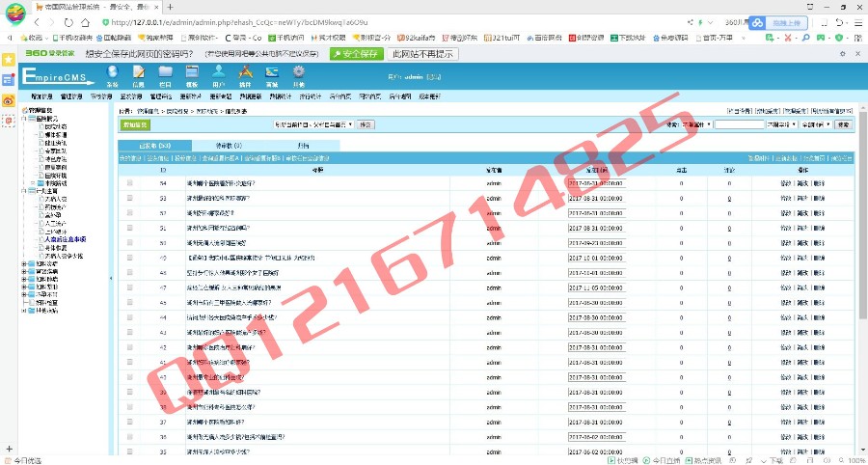Screen dimensions: 868x465
Task: Open the mail @ sidebar icon
Action: click(x=9, y=121)
